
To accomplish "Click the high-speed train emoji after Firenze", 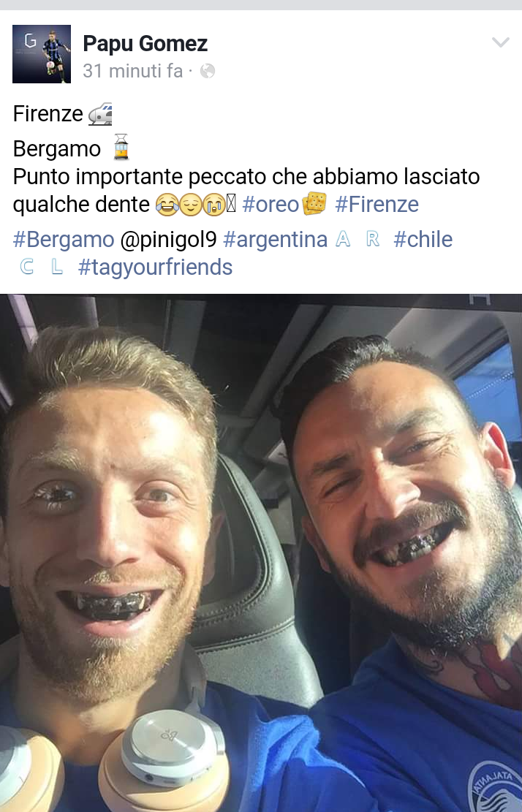I will [x=100, y=115].
